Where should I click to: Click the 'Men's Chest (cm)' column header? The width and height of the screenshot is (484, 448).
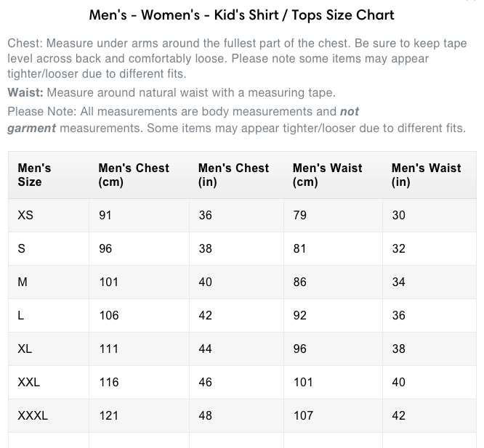coord(134,175)
